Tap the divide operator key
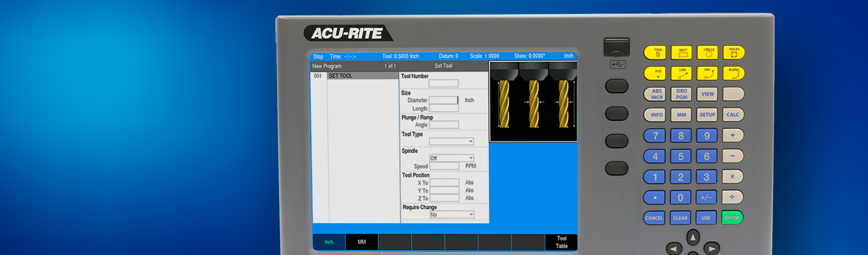This screenshot has width=868, height=255. 733,198
